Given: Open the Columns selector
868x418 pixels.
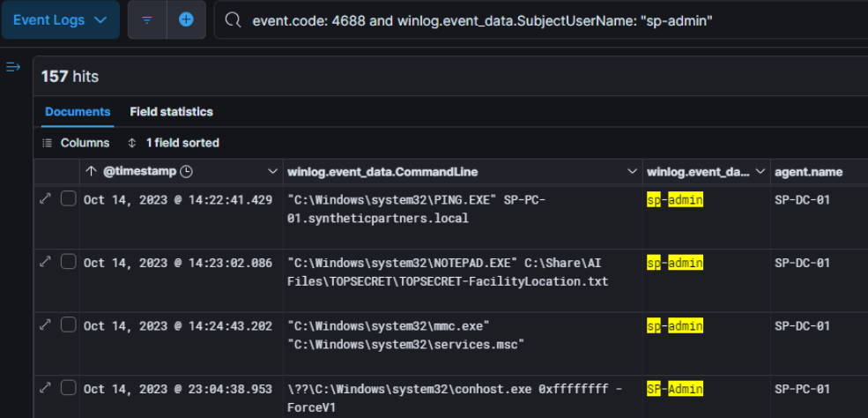Looking at the screenshot, I should 77,143.
